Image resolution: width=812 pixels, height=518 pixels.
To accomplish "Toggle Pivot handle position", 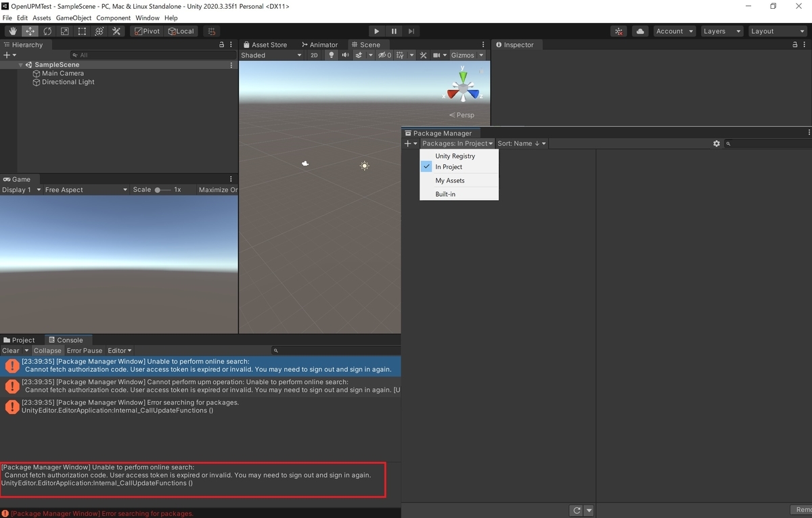I will click(146, 31).
